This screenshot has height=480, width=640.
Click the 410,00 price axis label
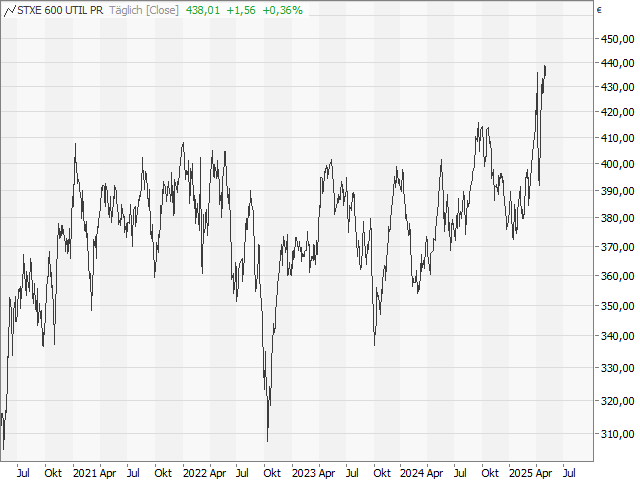[x=618, y=138]
